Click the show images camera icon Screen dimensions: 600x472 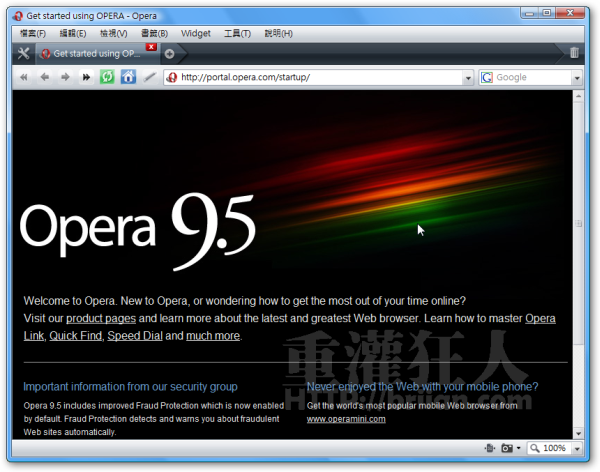(507, 448)
